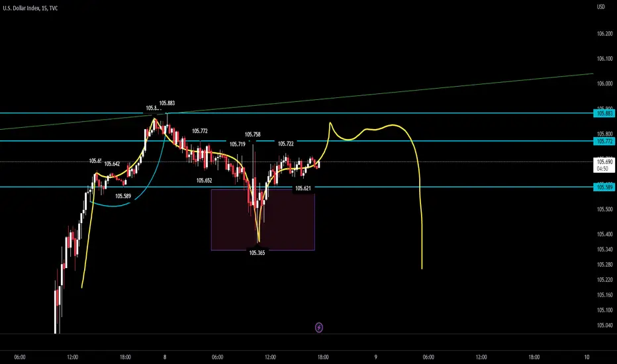This screenshot has width=617, height=364.
Task: Click the 105.500 price axis value
Action: 605,209
